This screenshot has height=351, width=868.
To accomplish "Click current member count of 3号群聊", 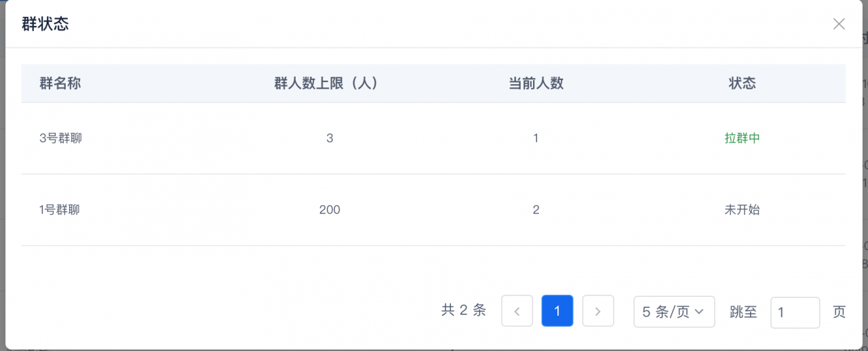I will (536, 138).
